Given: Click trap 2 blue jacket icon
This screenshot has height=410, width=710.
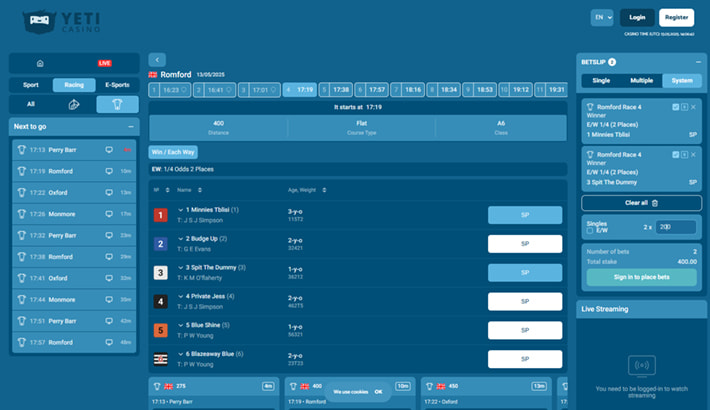Looking at the screenshot, I should tap(160, 244).
